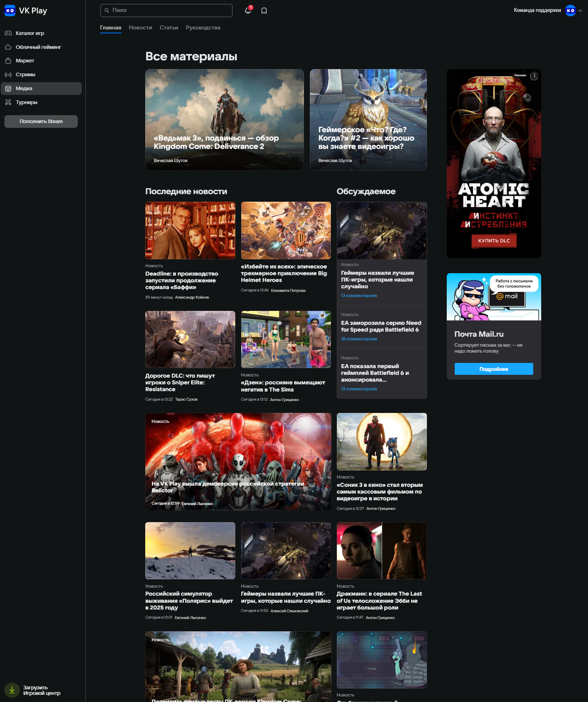Open Турниры sidebar icon
588x702 pixels.
click(x=8, y=102)
